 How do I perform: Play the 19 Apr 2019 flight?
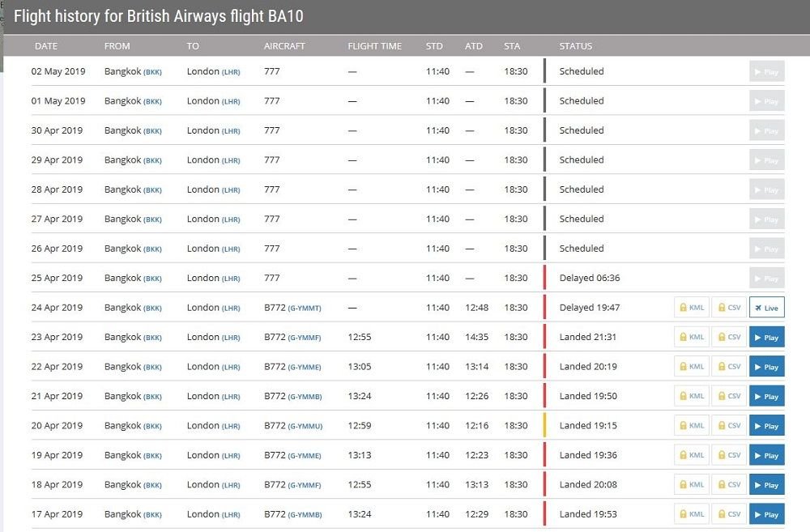pyautogui.click(x=766, y=454)
